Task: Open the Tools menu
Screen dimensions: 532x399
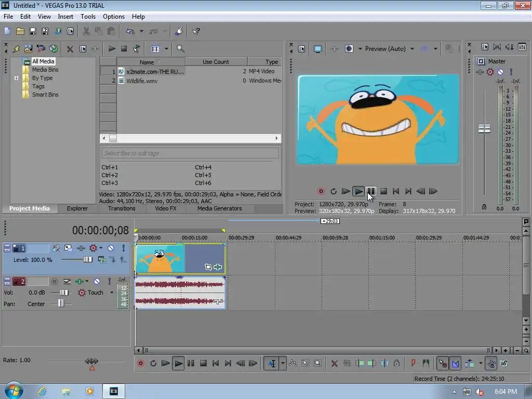Action: pos(88,17)
